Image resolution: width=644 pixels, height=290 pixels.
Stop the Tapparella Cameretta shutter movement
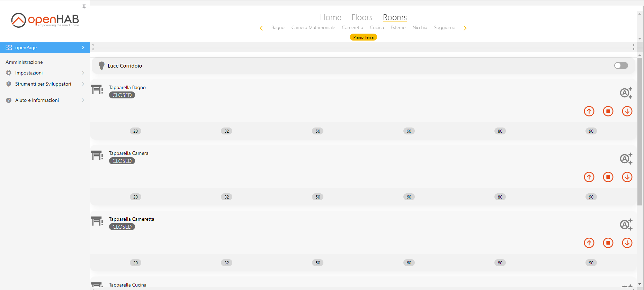(x=608, y=243)
